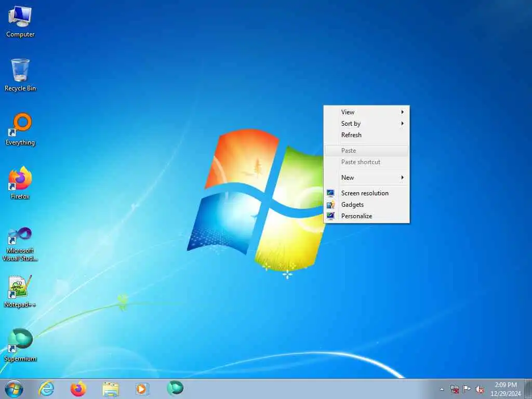
Task: Expand the Sort by submenu
Action: 366,124
